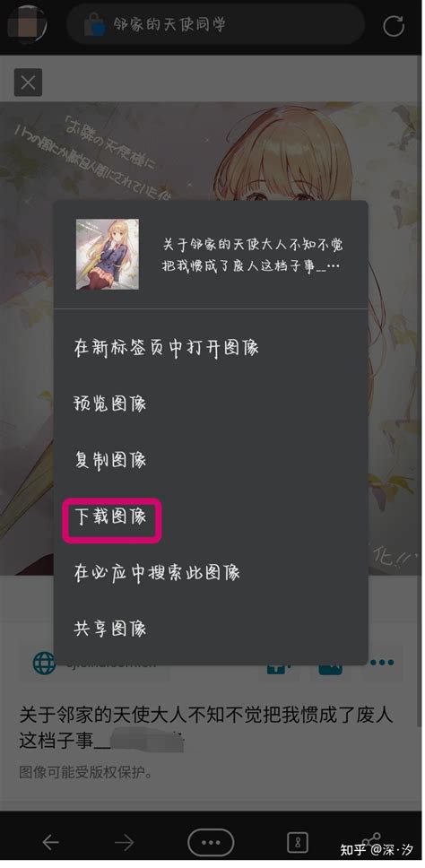Go forward using the bottom right-pointing arrow
The width and height of the screenshot is (425, 868).
(x=124, y=843)
